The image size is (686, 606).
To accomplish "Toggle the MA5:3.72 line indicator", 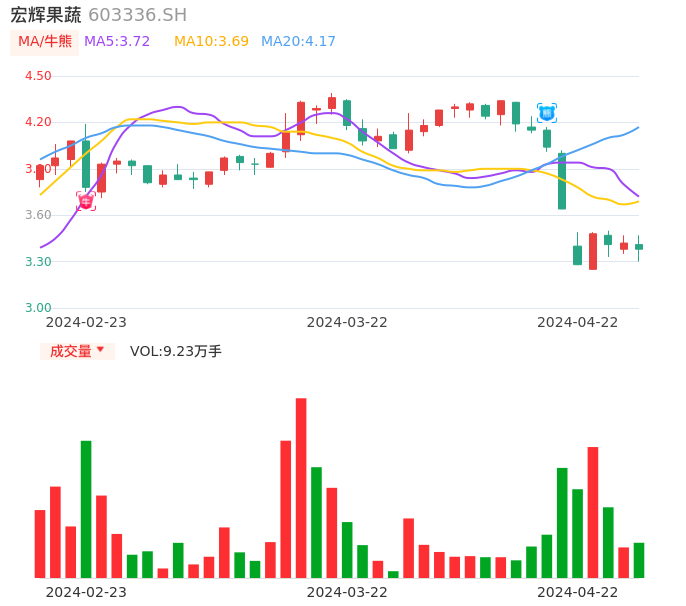I will pos(117,42).
